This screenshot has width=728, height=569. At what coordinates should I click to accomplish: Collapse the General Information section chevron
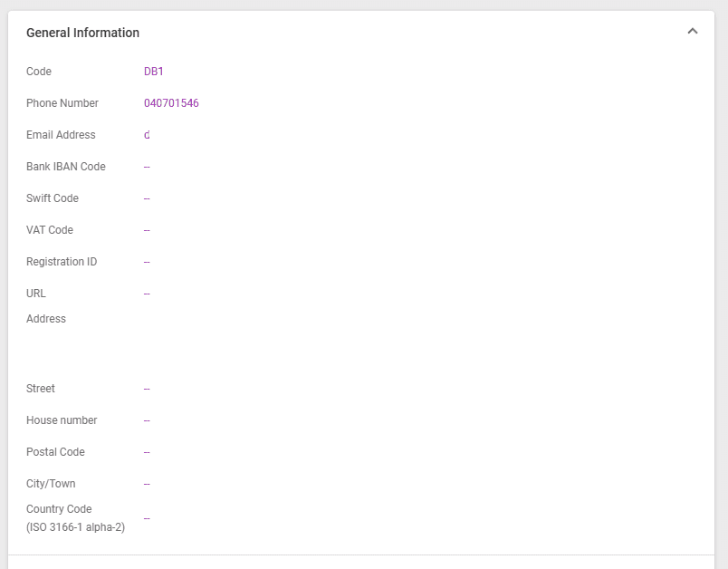692,32
